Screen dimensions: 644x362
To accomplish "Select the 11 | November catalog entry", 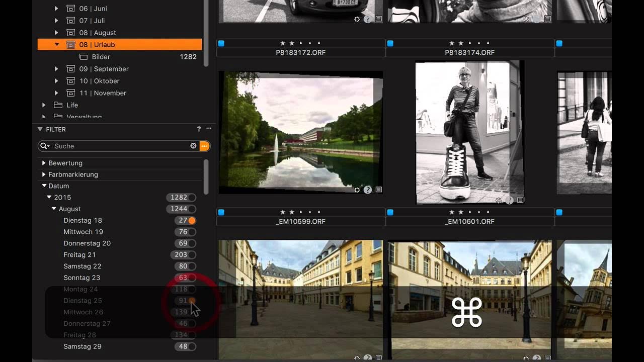I will 120,93.
